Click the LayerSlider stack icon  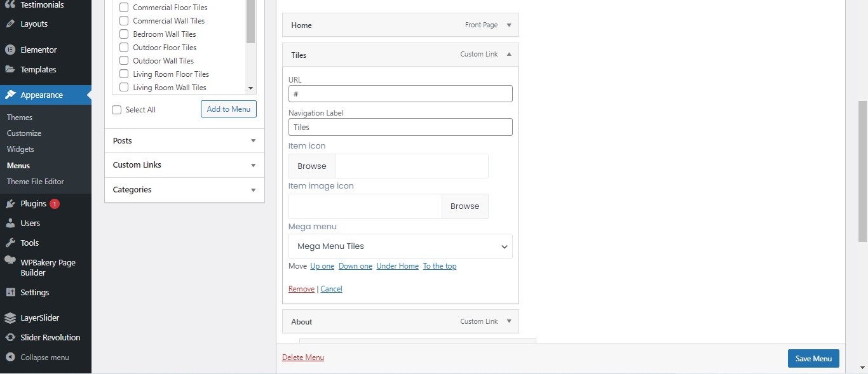click(x=10, y=317)
